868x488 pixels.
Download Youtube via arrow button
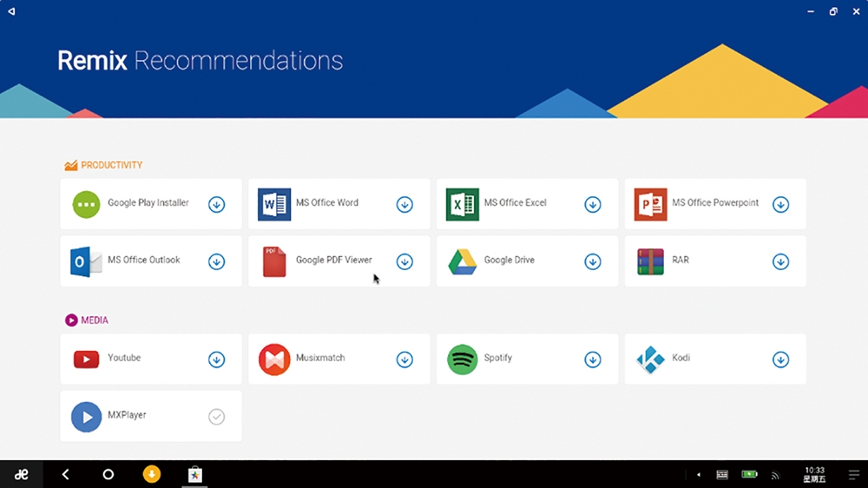pos(216,359)
